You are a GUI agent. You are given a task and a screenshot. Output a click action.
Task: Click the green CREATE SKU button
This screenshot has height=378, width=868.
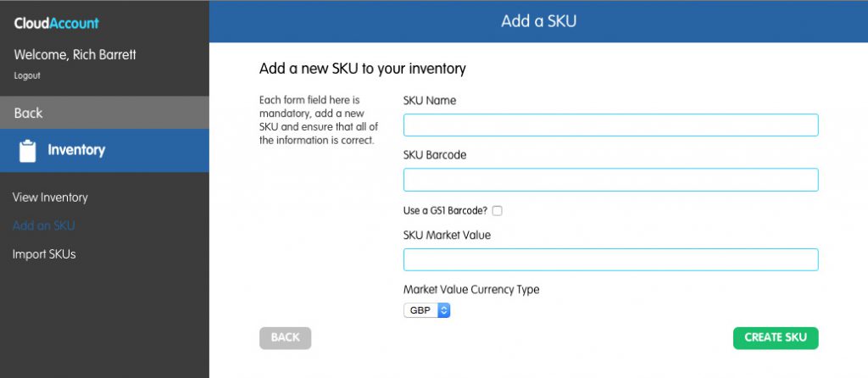(x=776, y=338)
